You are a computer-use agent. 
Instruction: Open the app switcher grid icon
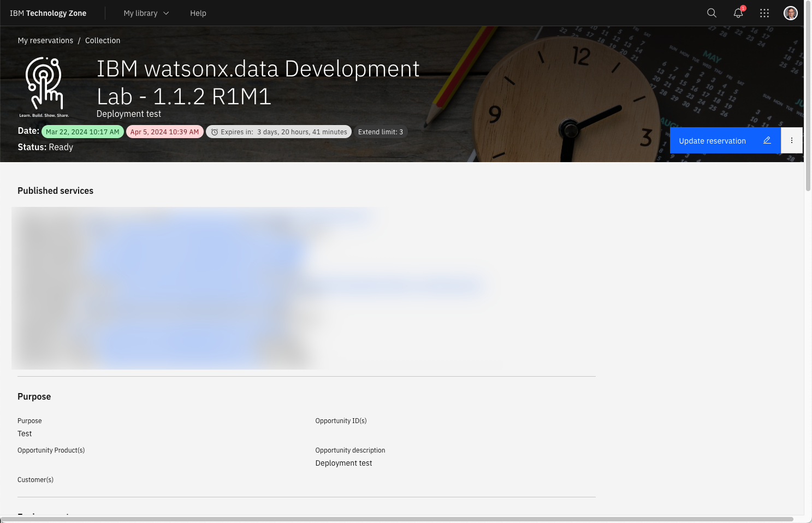click(x=764, y=13)
